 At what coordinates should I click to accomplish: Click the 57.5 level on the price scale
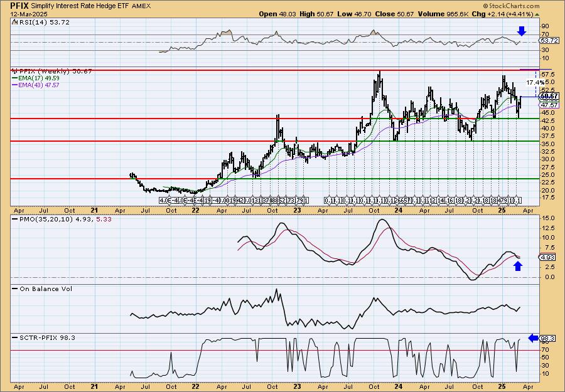(x=547, y=74)
